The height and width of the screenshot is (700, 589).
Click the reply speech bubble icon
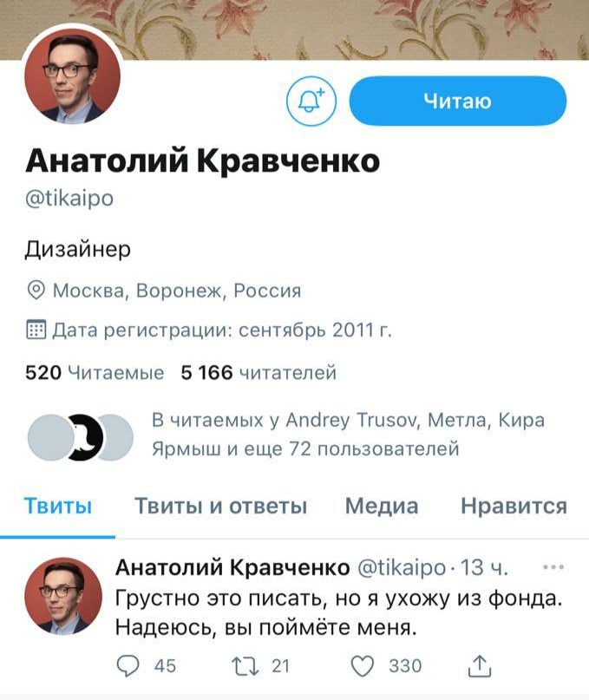point(128,665)
